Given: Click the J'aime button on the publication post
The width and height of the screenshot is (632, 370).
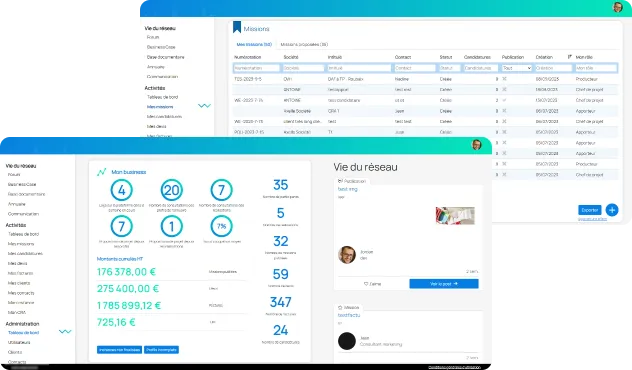Looking at the screenshot, I should (372, 284).
